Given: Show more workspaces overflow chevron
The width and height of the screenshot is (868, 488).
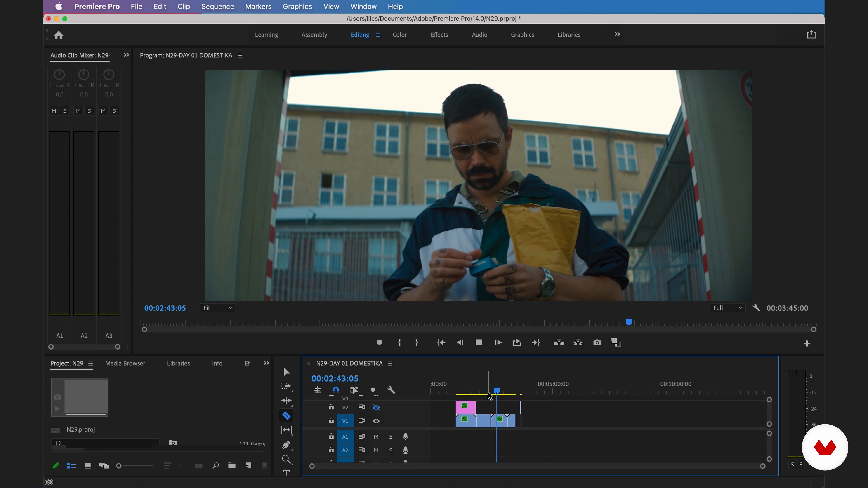Looking at the screenshot, I should click(617, 34).
